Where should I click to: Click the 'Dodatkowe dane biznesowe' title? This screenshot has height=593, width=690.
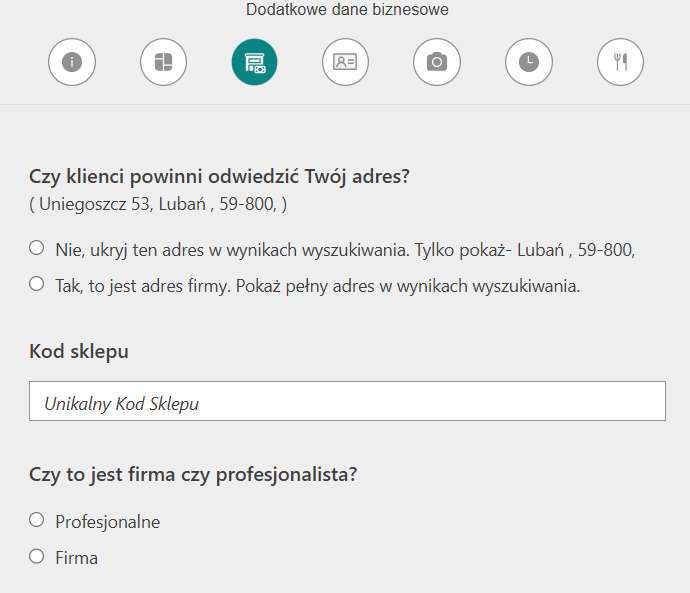[x=347, y=10]
